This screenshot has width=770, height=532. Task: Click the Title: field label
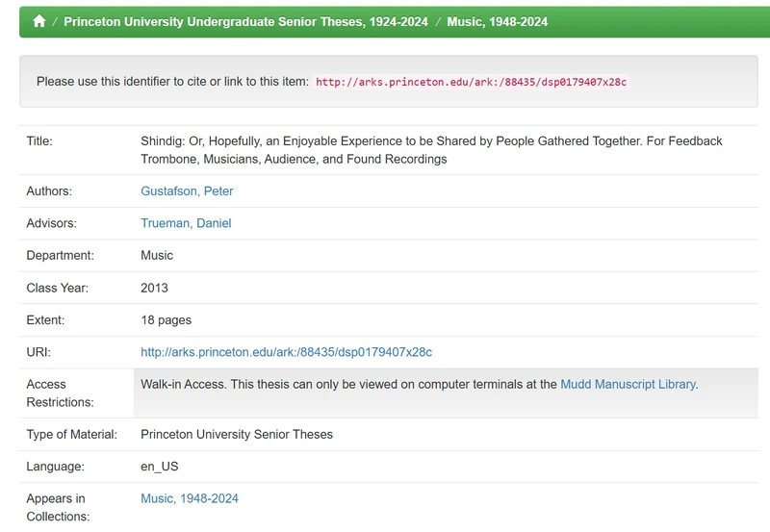[39, 141]
